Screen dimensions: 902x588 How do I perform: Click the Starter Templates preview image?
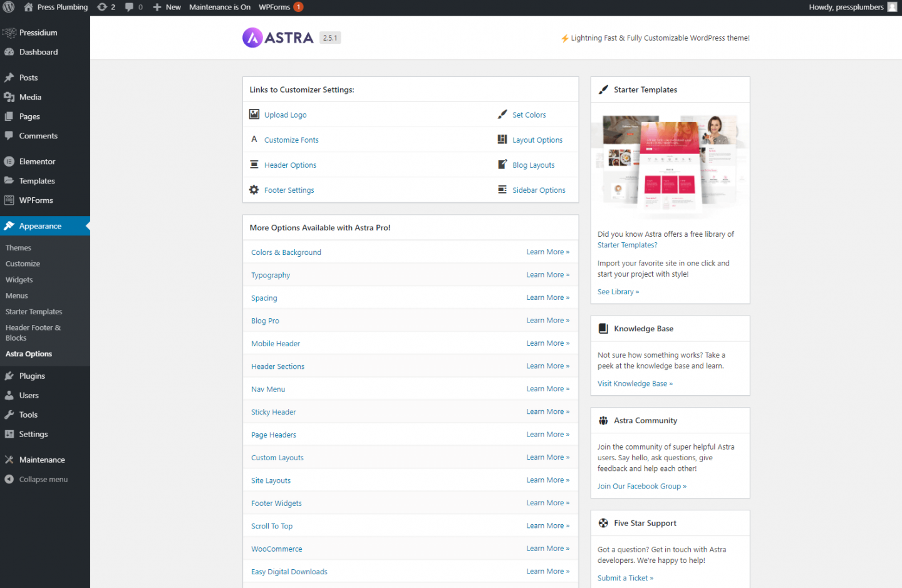[670, 165]
